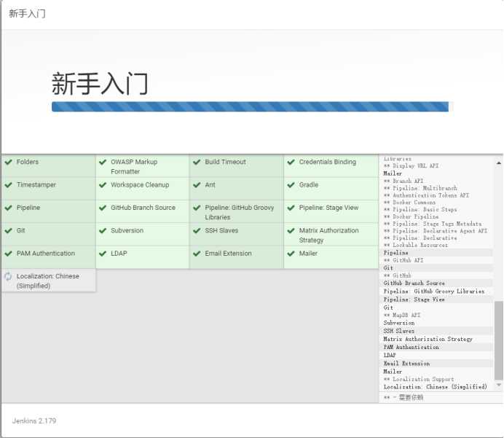
Task: Click 'Pipeline: GitHub Groovy Libraries' log line
Action: pyautogui.click(x=434, y=291)
